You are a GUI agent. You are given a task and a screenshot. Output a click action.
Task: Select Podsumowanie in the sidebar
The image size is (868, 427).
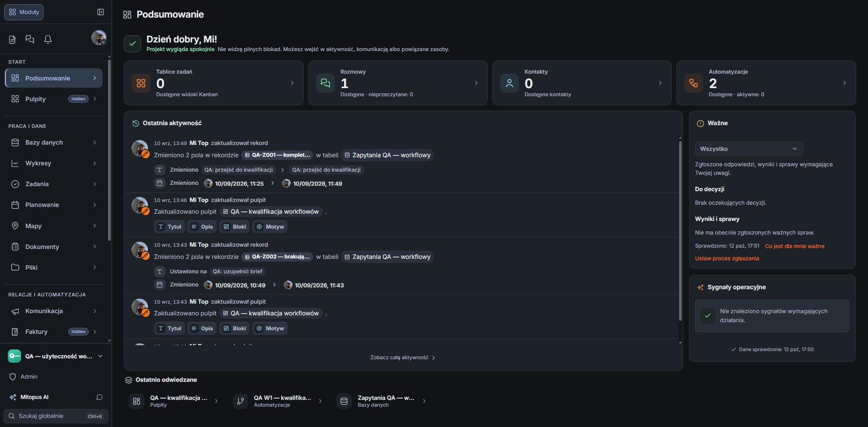(54, 78)
